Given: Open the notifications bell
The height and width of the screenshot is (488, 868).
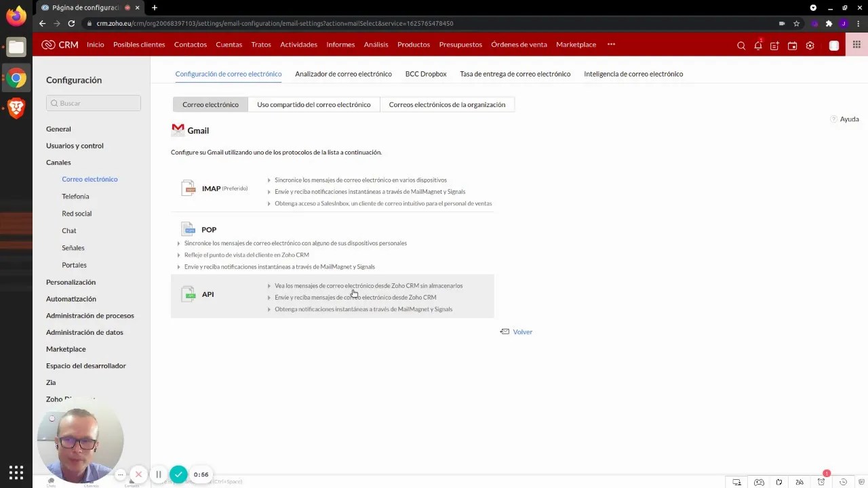Looking at the screenshot, I should point(758,45).
